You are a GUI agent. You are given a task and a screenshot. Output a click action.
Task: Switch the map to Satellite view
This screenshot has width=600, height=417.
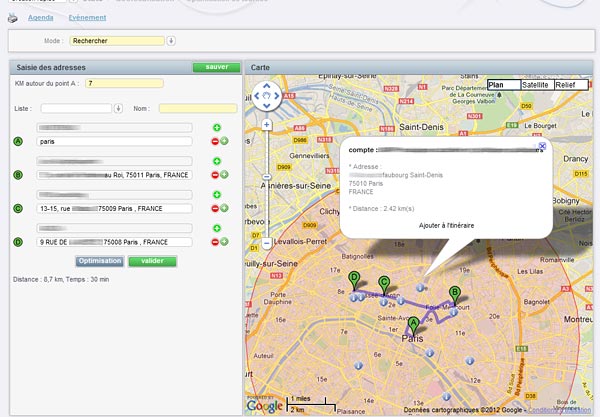[x=537, y=85]
